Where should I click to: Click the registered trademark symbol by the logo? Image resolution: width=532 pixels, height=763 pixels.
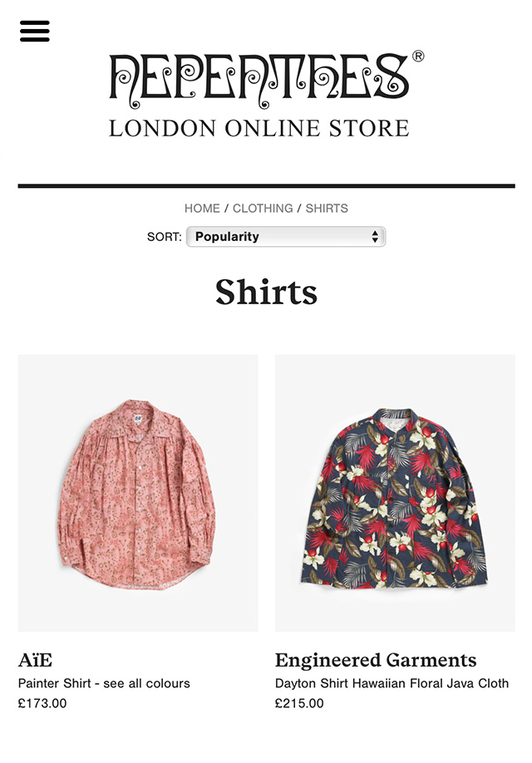[418, 56]
